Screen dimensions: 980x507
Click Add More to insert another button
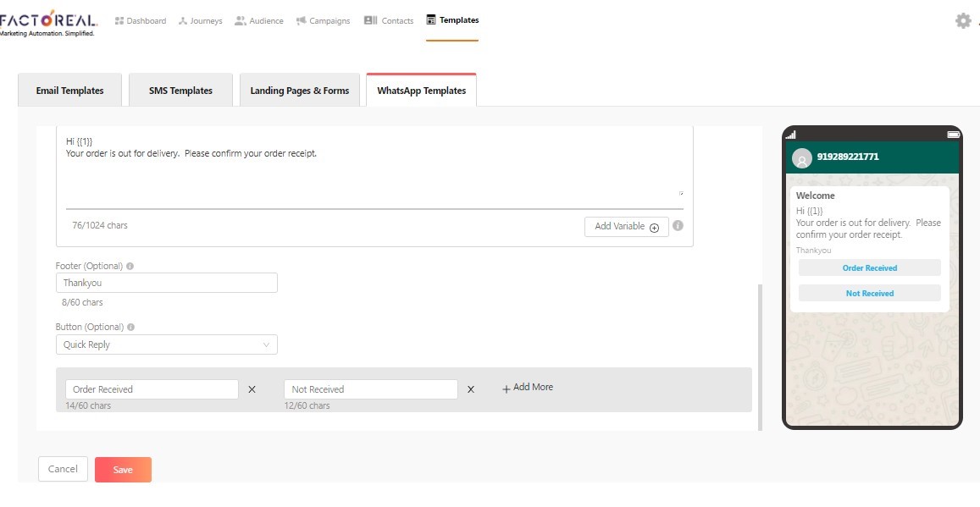(x=527, y=387)
